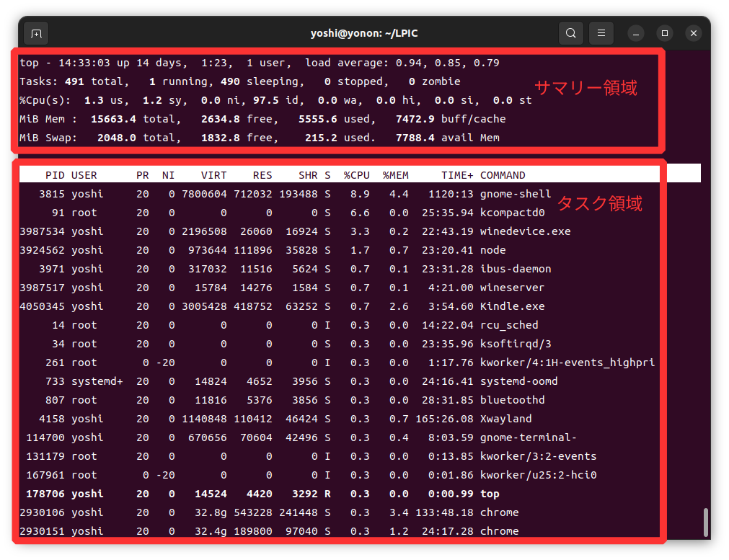Screen dimensions: 729x560
Task: Select the PID column header
Action: (x=55, y=175)
